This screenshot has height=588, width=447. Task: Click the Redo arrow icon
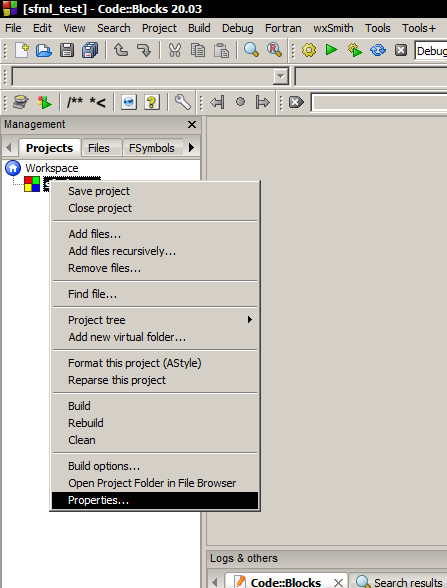tap(144, 50)
